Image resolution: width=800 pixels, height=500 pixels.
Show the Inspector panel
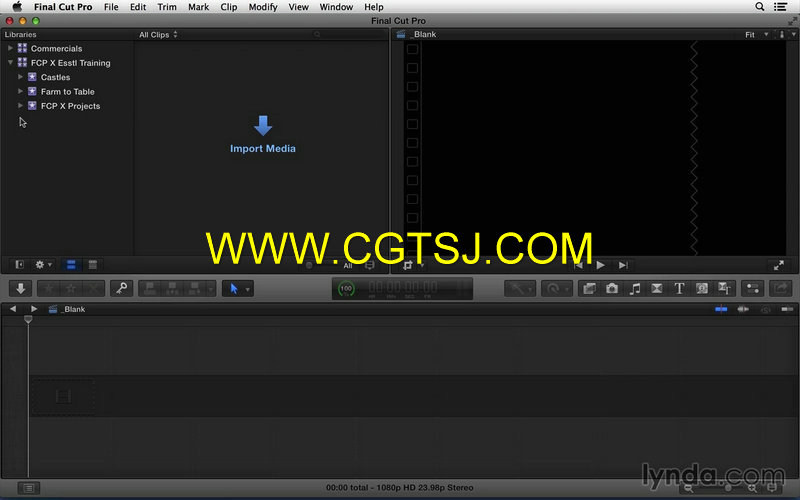click(x=753, y=289)
